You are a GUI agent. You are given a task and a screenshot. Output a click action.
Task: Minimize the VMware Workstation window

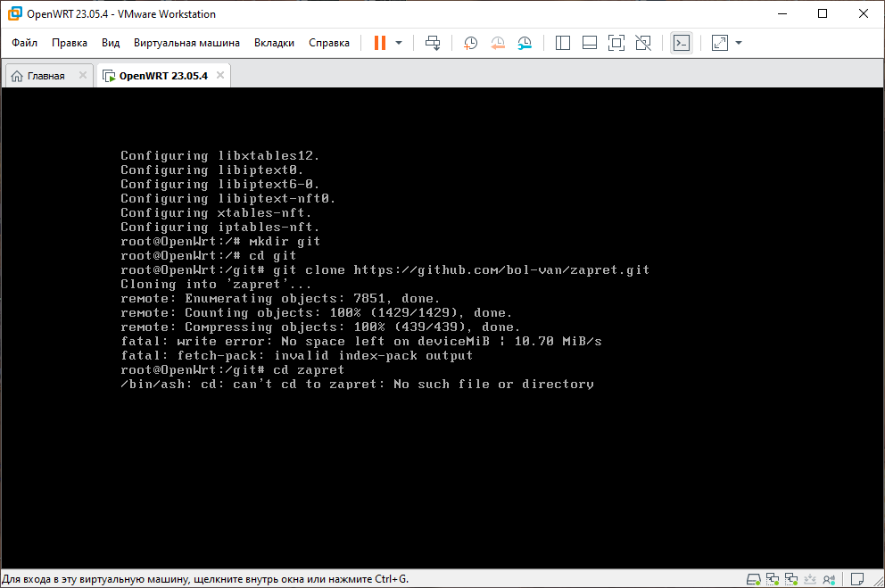(x=782, y=13)
